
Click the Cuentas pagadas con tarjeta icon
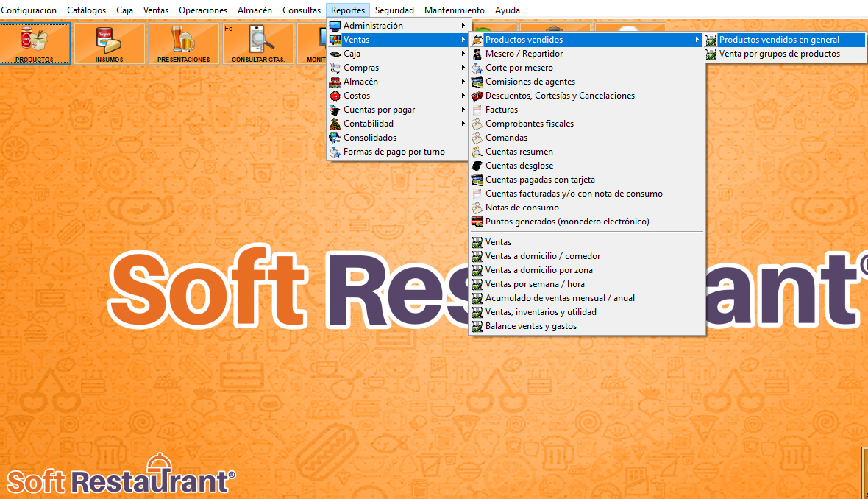coord(477,180)
